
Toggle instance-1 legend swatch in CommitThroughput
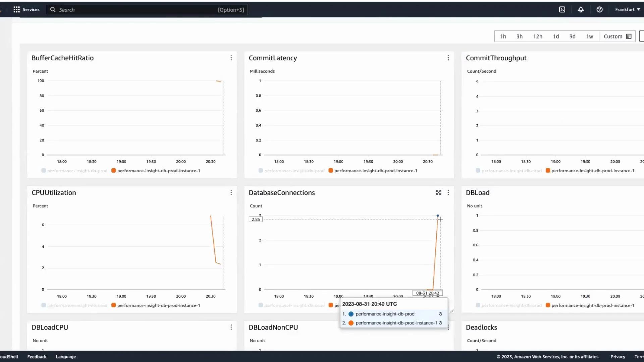click(x=548, y=171)
